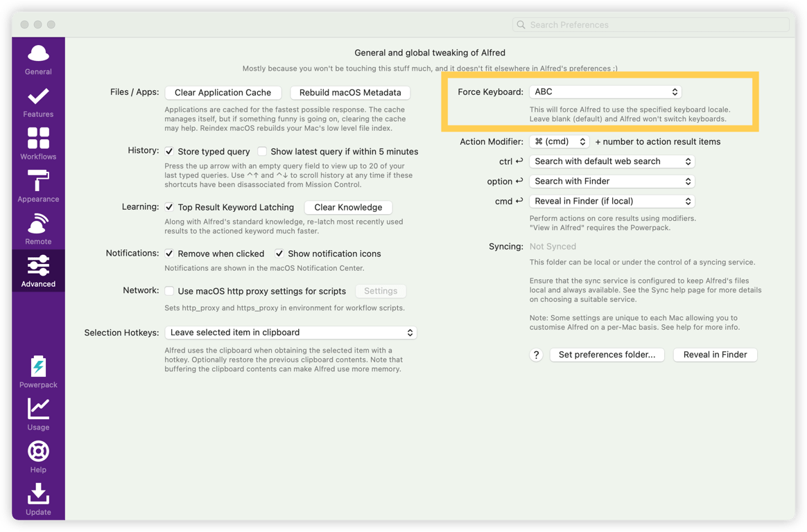
Task: Enable Show latest query if within 5 minutes
Action: point(262,151)
